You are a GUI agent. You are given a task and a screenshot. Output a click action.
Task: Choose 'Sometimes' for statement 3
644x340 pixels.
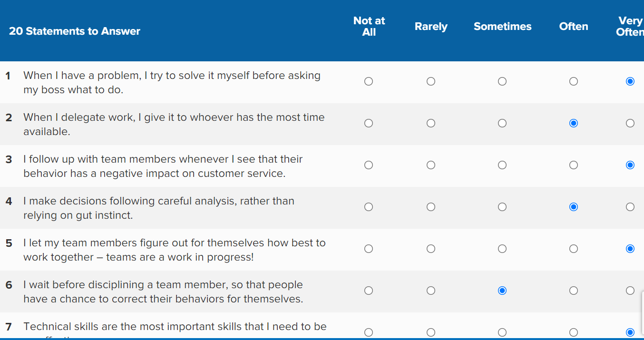502,165
